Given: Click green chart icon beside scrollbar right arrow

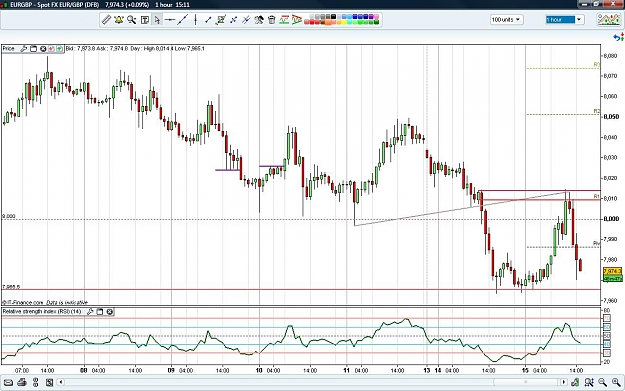Looking at the screenshot, I should click(x=575, y=383).
